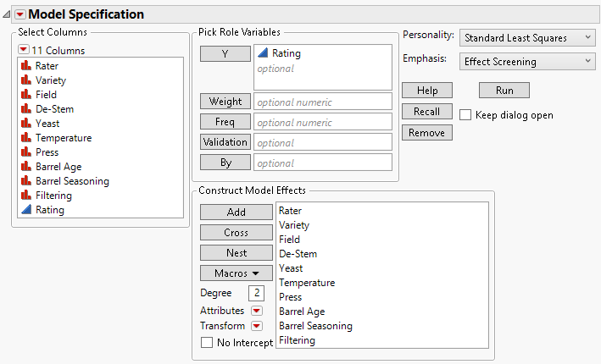This screenshot has height=364, width=601.
Task: Click the Degree input field
Action: click(x=256, y=293)
